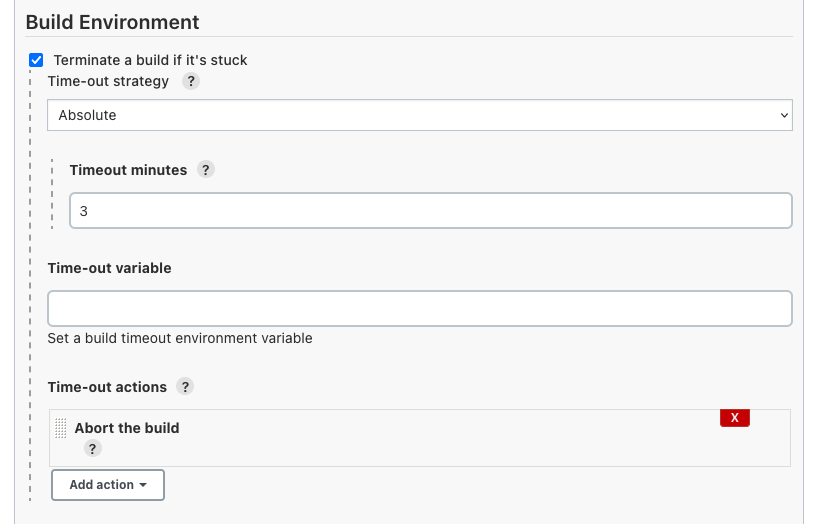
Task: Open the Absolute time-out strategy dropdown
Action: 420,115
